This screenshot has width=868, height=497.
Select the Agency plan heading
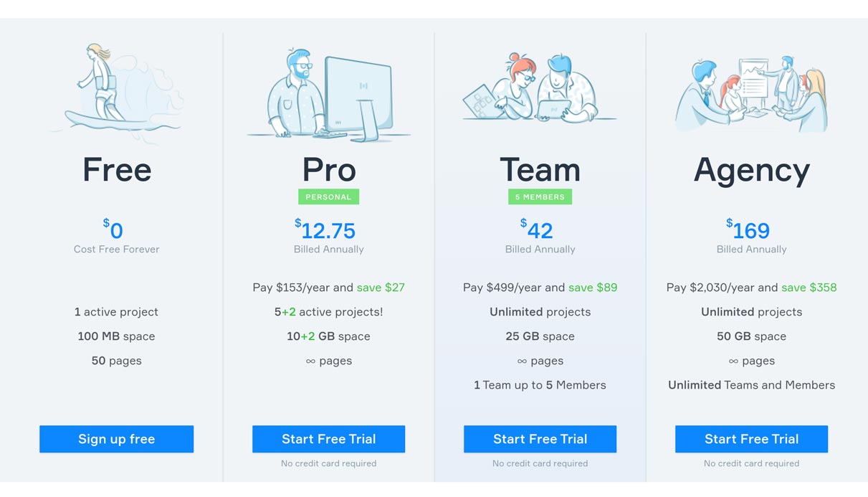click(x=751, y=170)
